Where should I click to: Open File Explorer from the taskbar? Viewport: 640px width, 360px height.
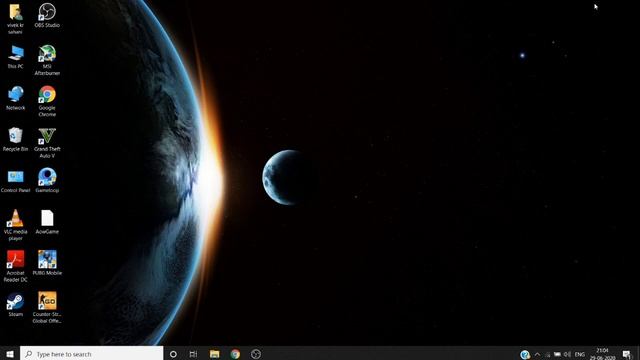pyautogui.click(x=214, y=354)
